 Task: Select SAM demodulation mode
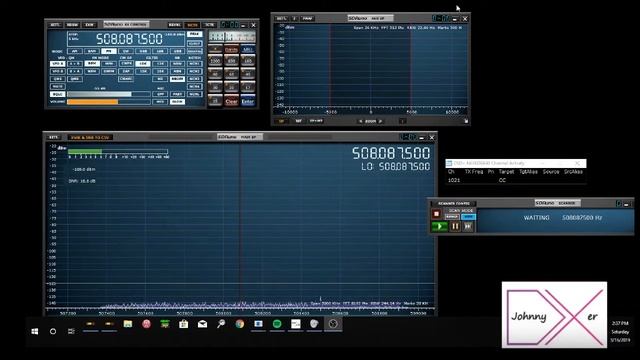tap(92, 51)
